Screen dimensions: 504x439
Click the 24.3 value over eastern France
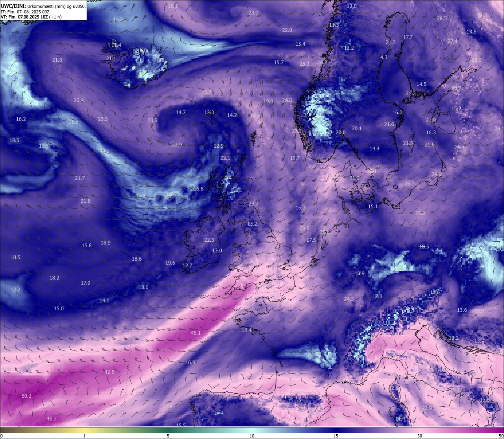pos(349,299)
